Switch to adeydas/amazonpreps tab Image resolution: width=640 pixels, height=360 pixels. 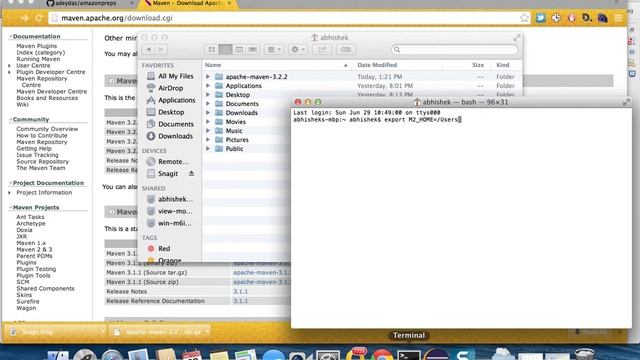(85, 3)
